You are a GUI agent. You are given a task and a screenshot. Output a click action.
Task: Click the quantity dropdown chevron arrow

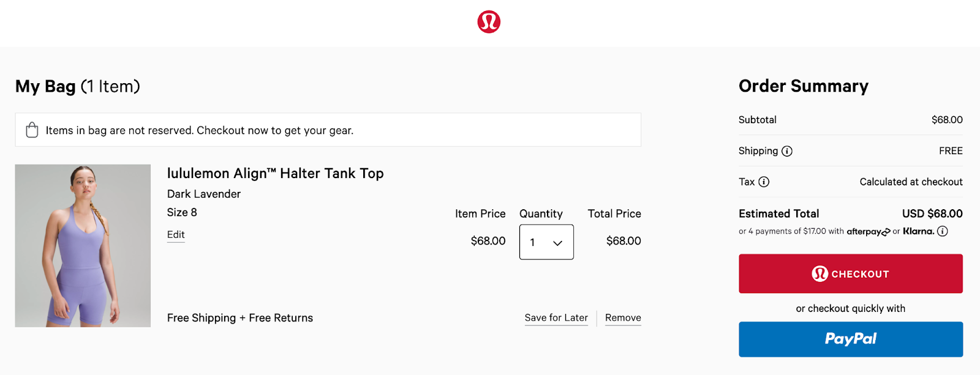tap(557, 243)
